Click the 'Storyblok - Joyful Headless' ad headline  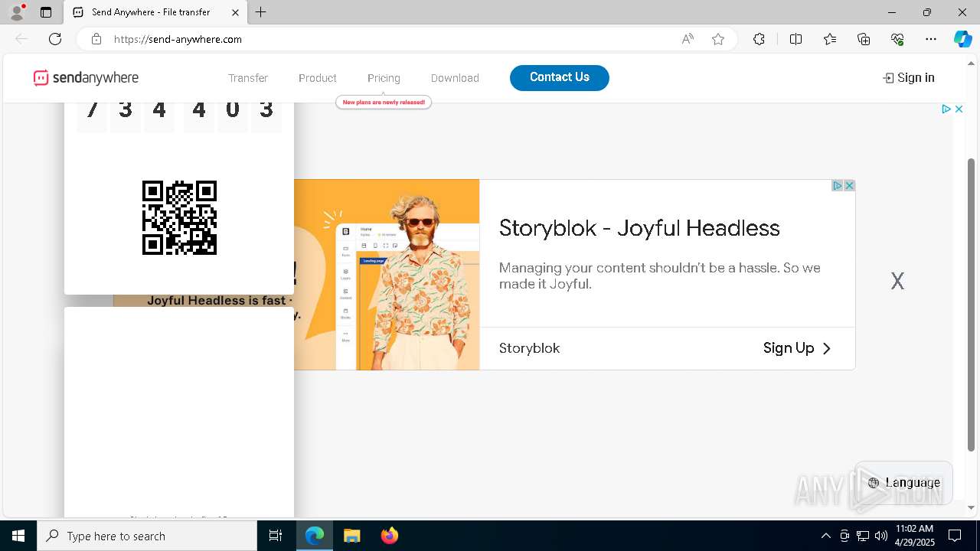pyautogui.click(x=639, y=228)
